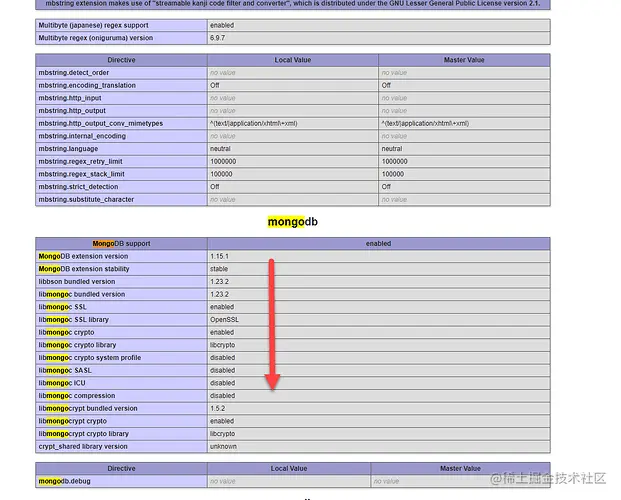Screen dimensions: 621x500
Task: Click the mbstring table 'Master Value' header
Action: 464,60
